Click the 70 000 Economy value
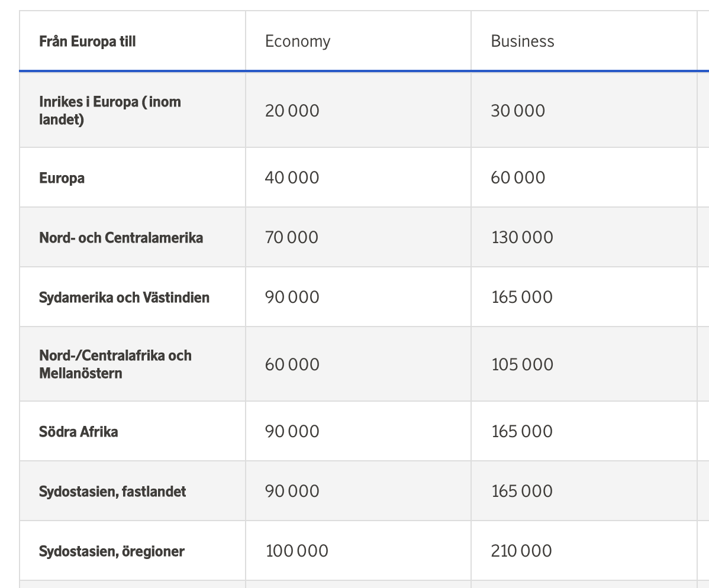Viewport: 709px width, 588px height. pos(292,238)
